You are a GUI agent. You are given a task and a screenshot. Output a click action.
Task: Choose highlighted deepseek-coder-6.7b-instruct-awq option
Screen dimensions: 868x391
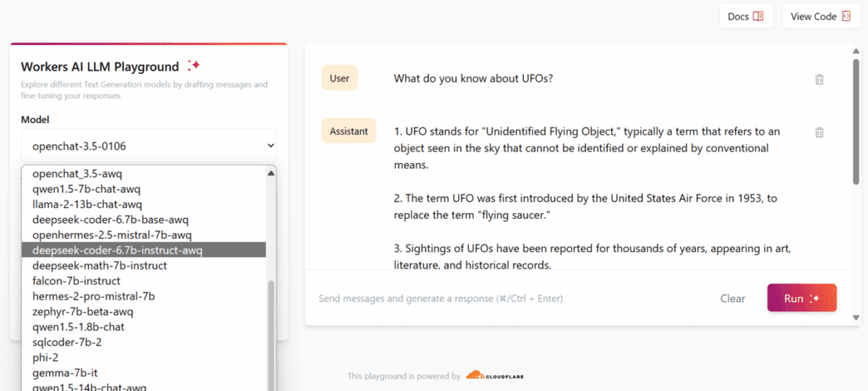point(143,250)
